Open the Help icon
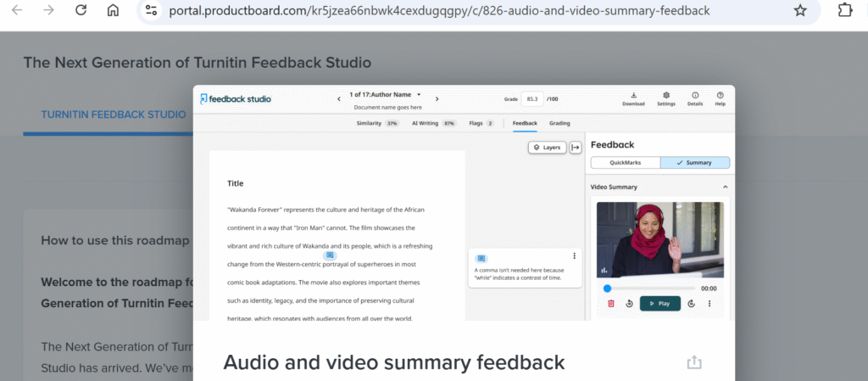Viewport: 868px width, 381px height. tap(721, 99)
